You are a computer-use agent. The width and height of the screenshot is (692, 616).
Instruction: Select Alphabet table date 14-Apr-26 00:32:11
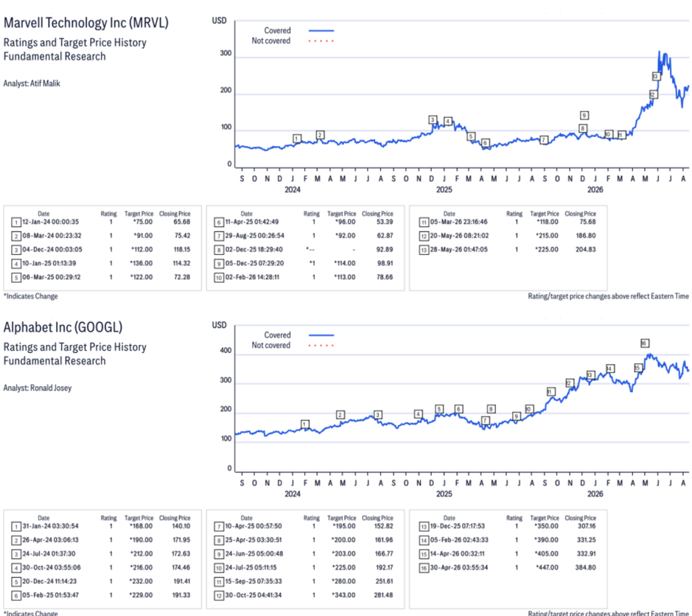coord(457,554)
